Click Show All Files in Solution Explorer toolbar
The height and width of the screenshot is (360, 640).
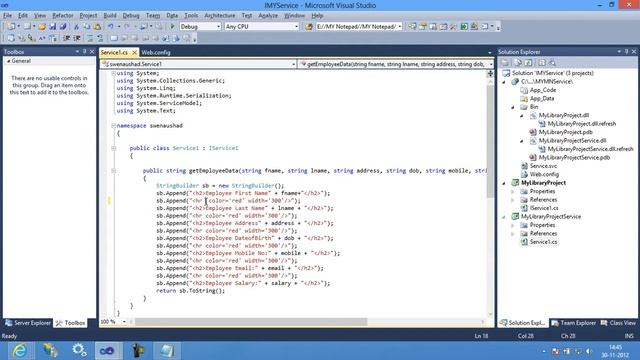click(x=518, y=63)
